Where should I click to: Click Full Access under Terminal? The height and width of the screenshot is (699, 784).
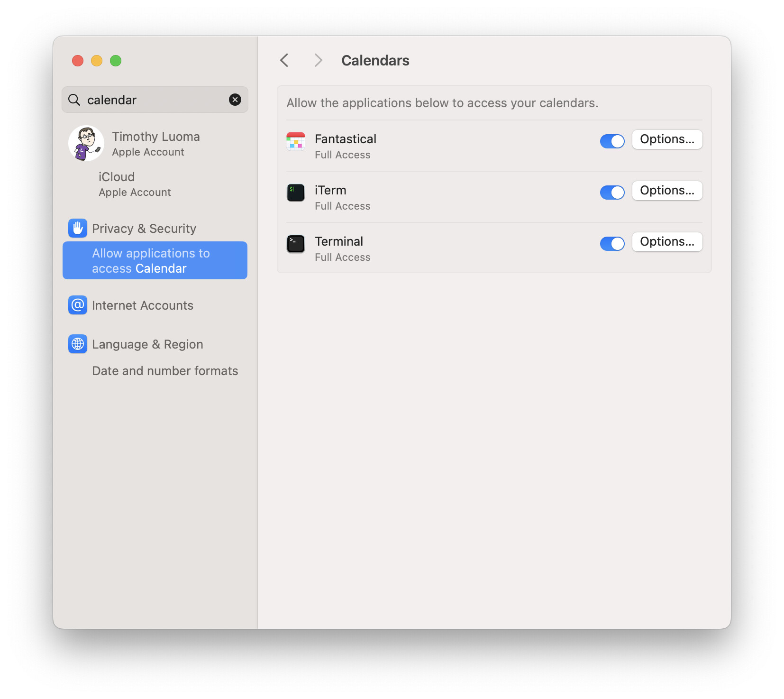click(343, 257)
